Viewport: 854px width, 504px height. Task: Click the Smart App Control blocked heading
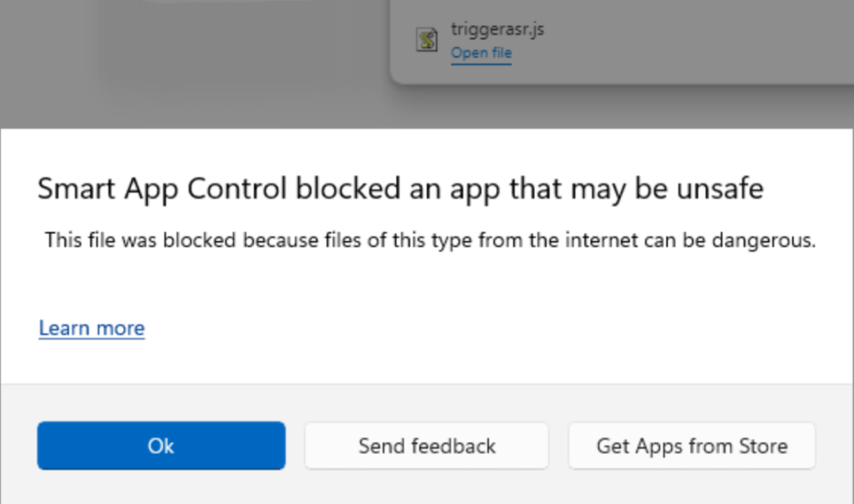[x=400, y=189]
